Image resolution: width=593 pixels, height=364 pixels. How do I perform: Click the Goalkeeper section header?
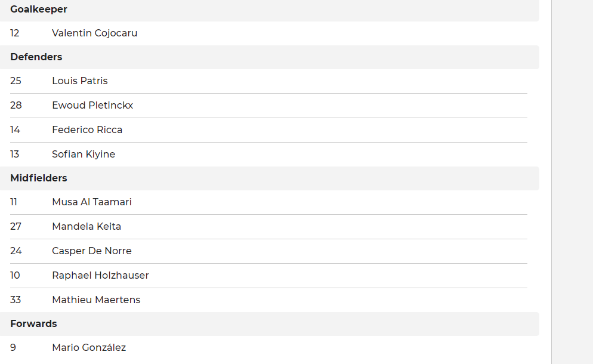[39, 10]
